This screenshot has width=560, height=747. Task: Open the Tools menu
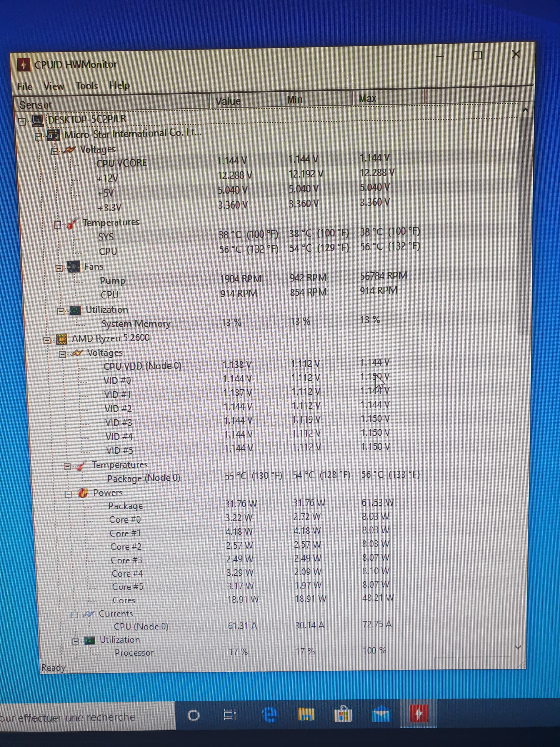[87, 86]
